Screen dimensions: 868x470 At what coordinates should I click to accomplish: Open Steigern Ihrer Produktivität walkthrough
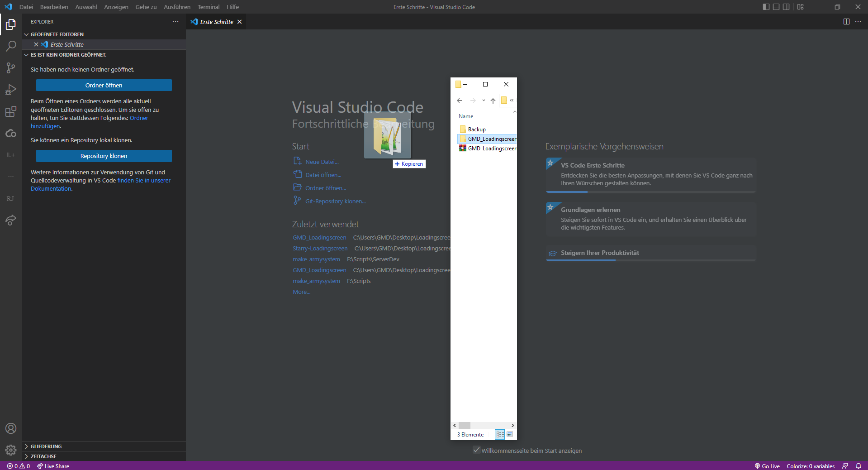[x=650, y=253]
